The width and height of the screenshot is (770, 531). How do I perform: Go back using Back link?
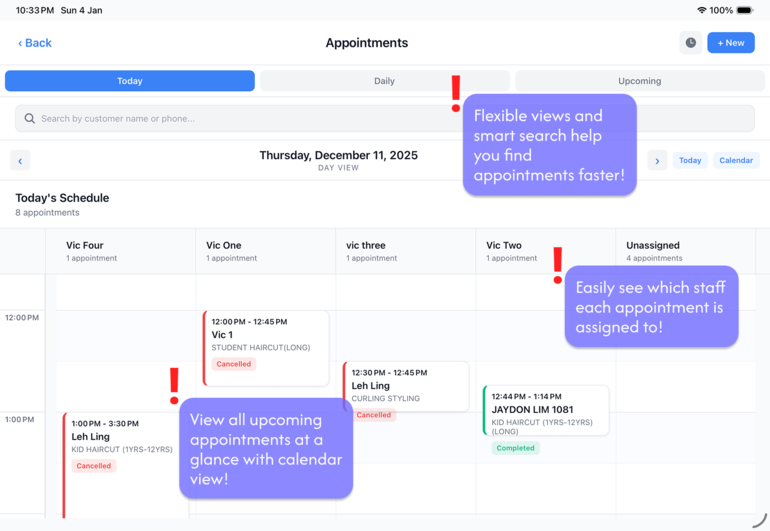pyautogui.click(x=35, y=43)
